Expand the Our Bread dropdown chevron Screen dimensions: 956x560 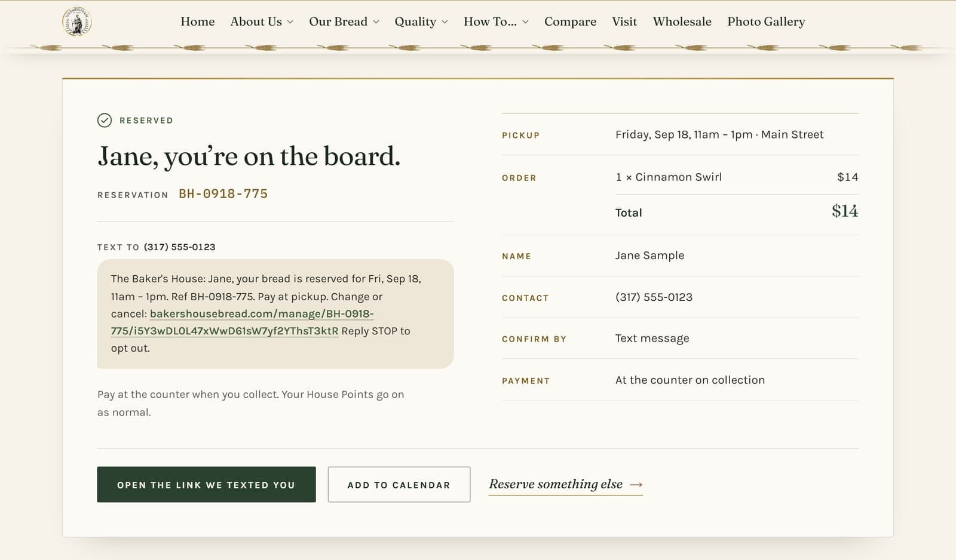(x=376, y=22)
